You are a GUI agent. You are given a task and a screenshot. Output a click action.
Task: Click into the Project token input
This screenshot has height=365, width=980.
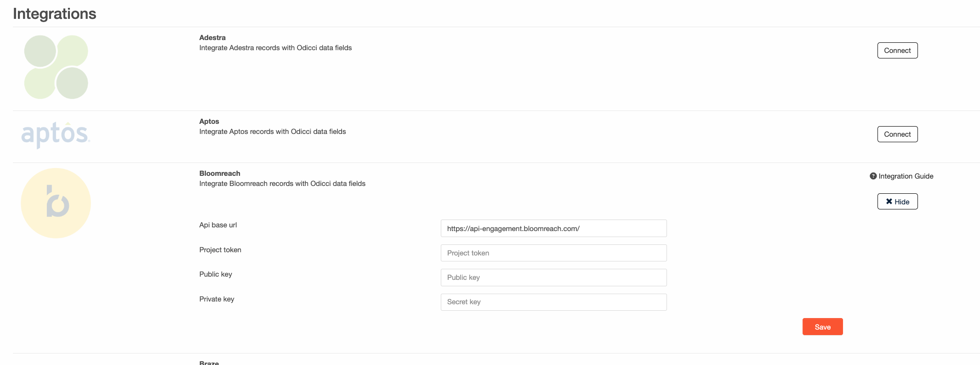coord(553,253)
